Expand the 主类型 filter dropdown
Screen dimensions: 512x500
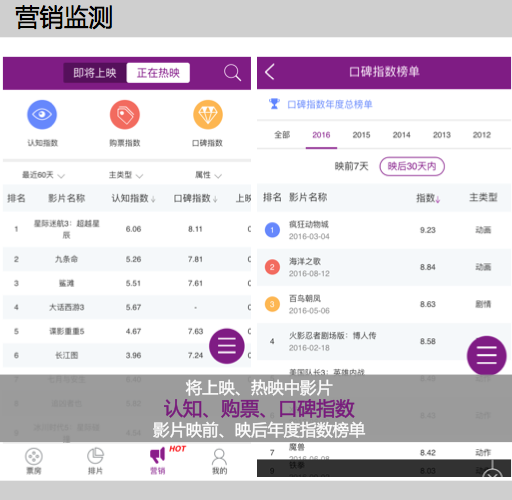126,175
